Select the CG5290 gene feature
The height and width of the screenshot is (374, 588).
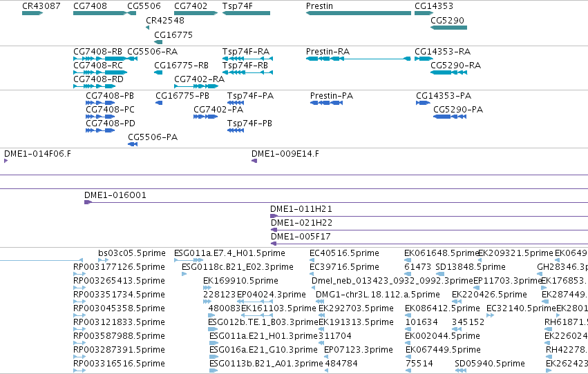point(448,28)
